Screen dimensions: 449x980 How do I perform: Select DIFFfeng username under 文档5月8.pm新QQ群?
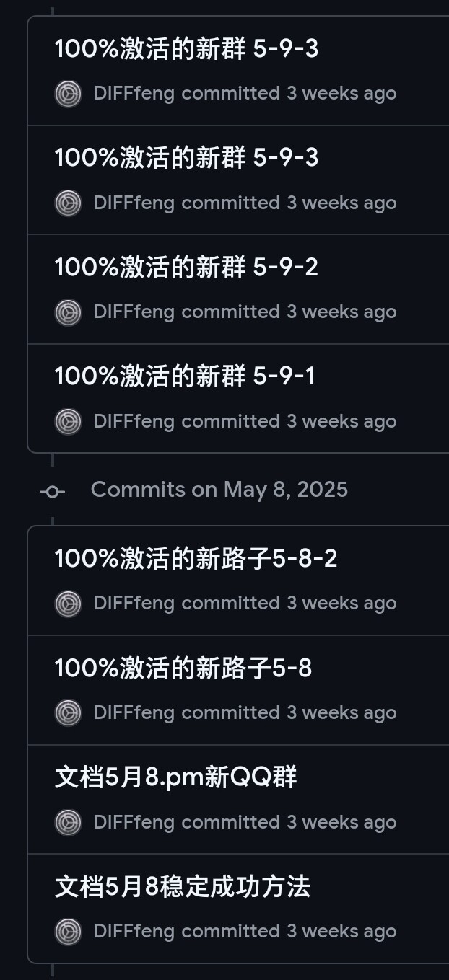click(134, 822)
